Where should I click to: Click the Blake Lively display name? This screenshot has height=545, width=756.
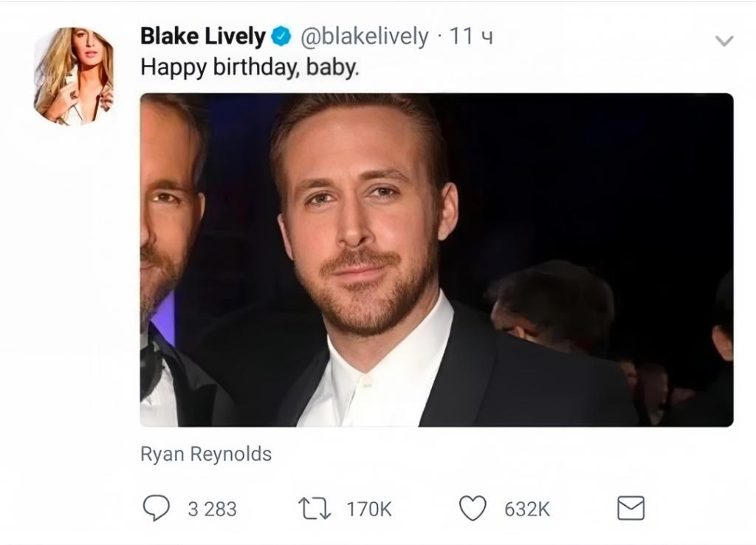pyautogui.click(x=202, y=36)
